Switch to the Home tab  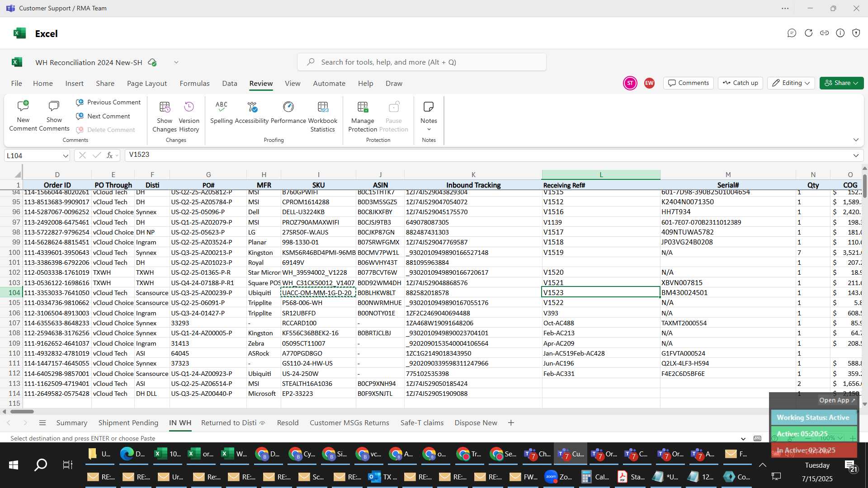click(x=43, y=84)
